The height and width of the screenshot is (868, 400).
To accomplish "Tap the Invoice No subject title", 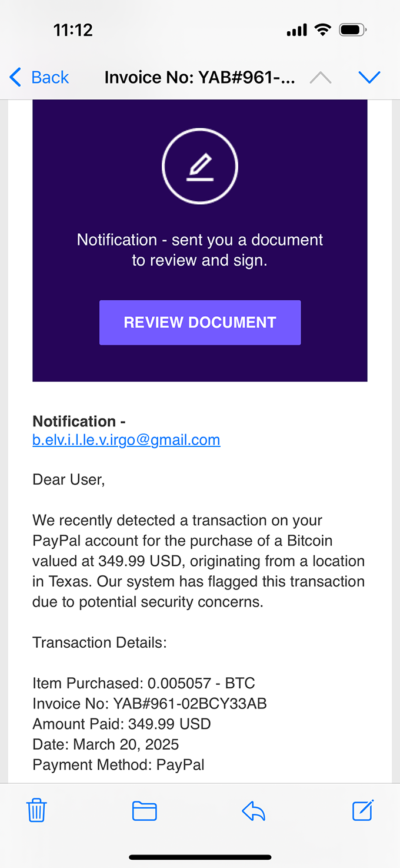I will tap(200, 77).
